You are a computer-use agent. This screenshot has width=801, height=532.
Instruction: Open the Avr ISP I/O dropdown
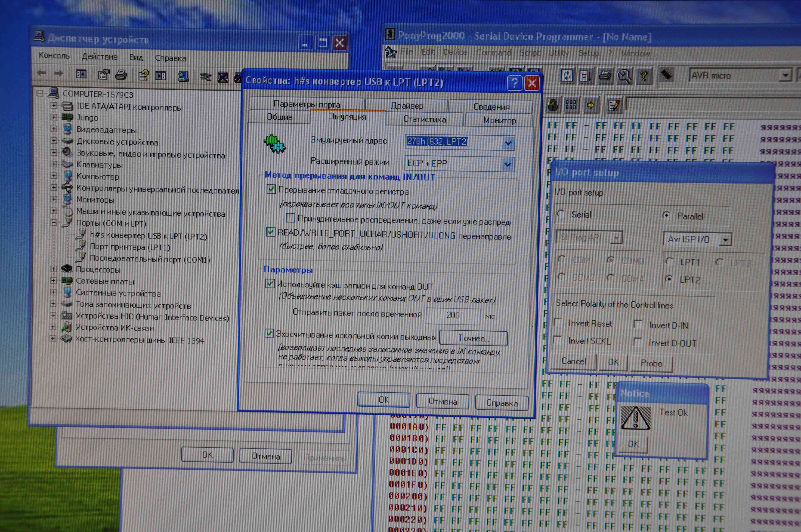click(x=725, y=240)
